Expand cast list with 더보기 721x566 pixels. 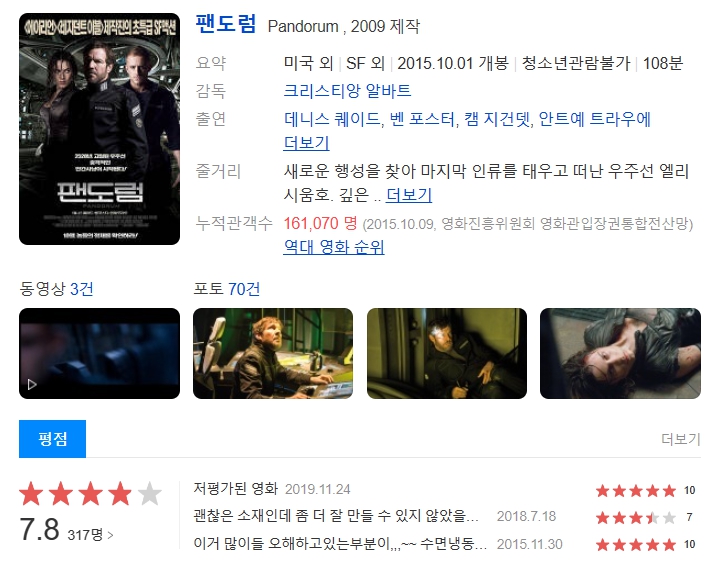point(306,143)
